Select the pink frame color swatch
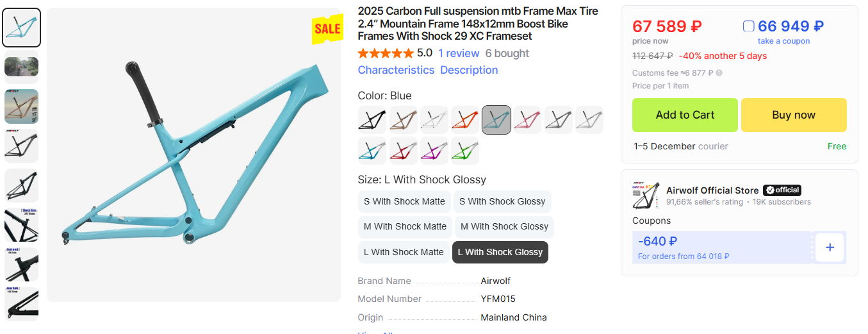Image resolution: width=868 pixels, height=334 pixels. [x=528, y=120]
